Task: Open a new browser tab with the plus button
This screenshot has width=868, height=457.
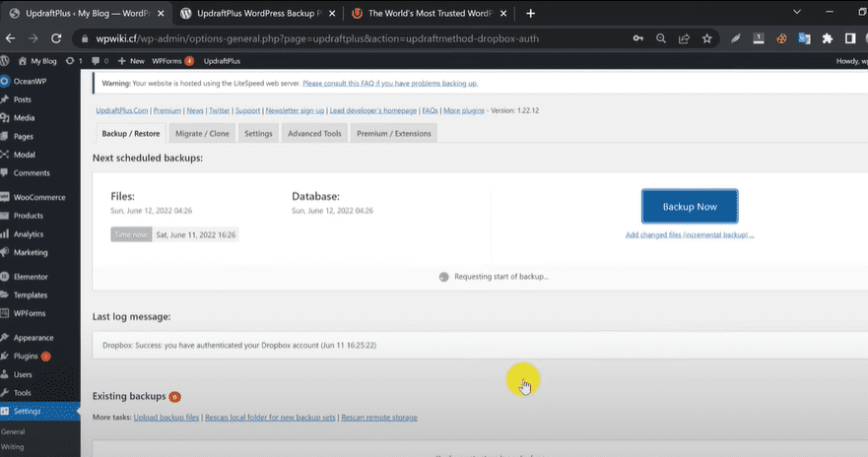Action: pos(530,13)
